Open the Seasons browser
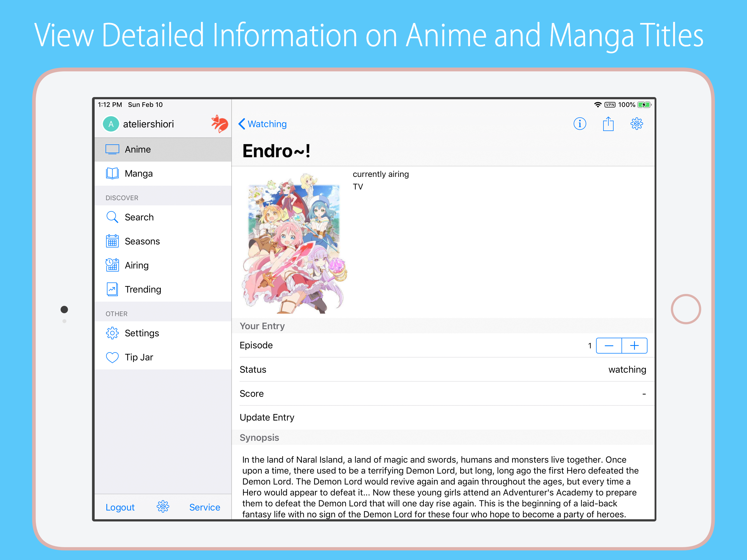The width and height of the screenshot is (747, 560). click(163, 241)
